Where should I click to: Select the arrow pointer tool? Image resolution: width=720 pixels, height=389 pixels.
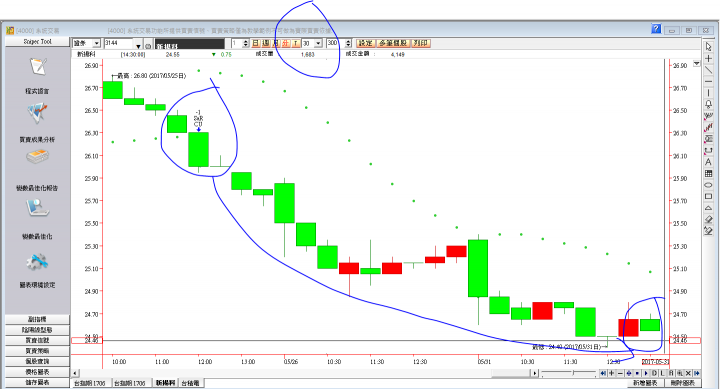pos(709,47)
